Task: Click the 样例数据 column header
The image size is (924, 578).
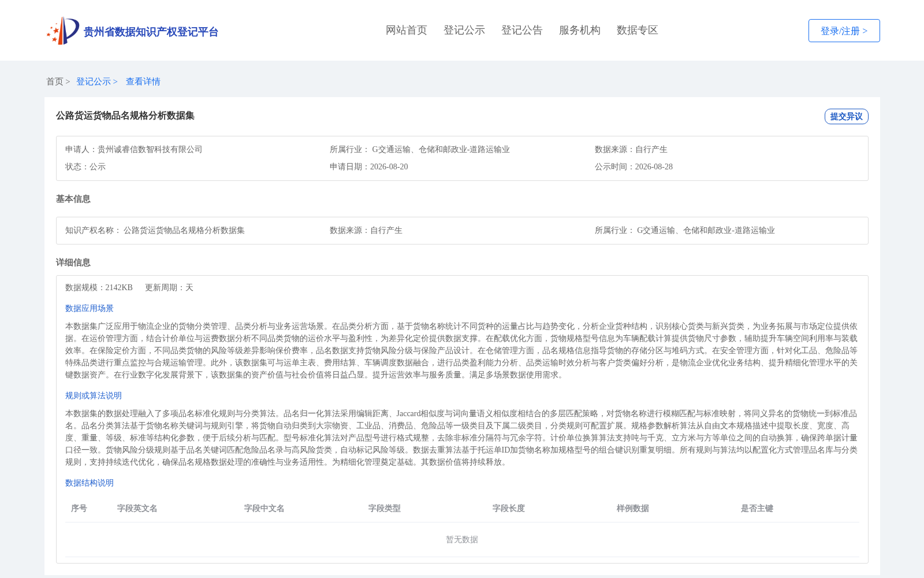Action: [633, 508]
